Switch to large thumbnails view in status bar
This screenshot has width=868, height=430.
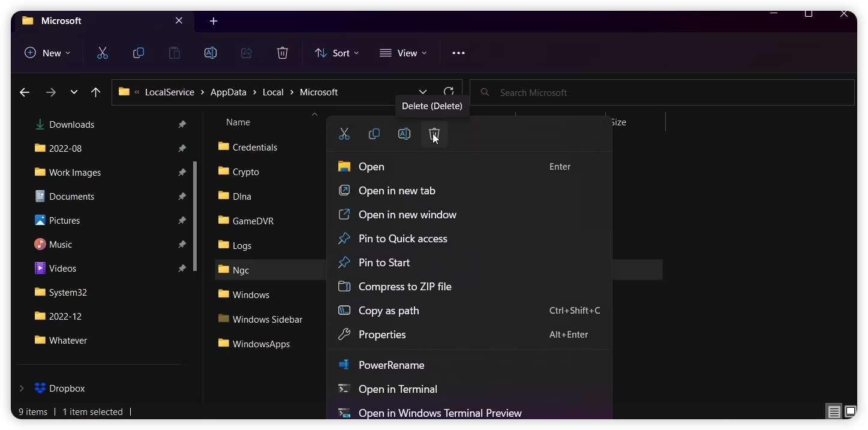point(850,411)
